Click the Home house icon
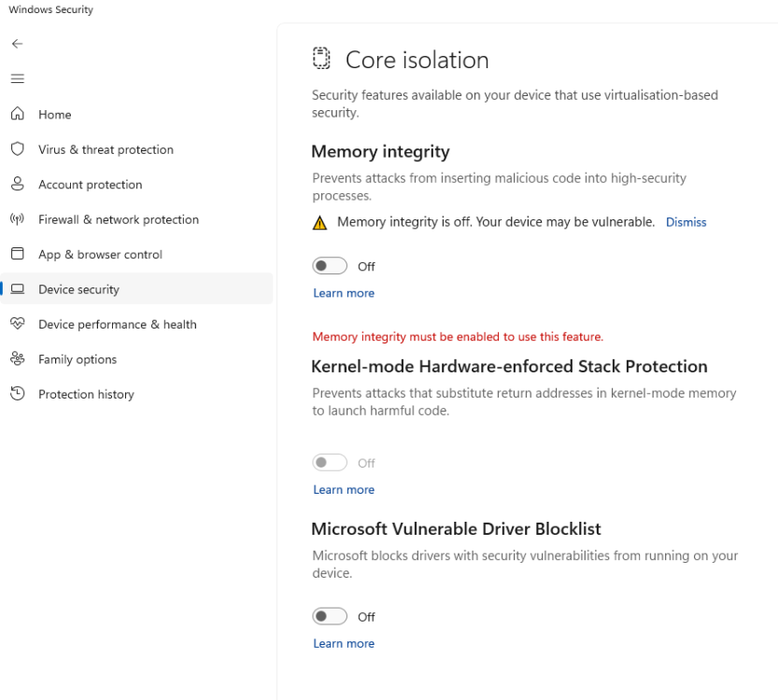The image size is (778, 700). pyautogui.click(x=17, y=114)
